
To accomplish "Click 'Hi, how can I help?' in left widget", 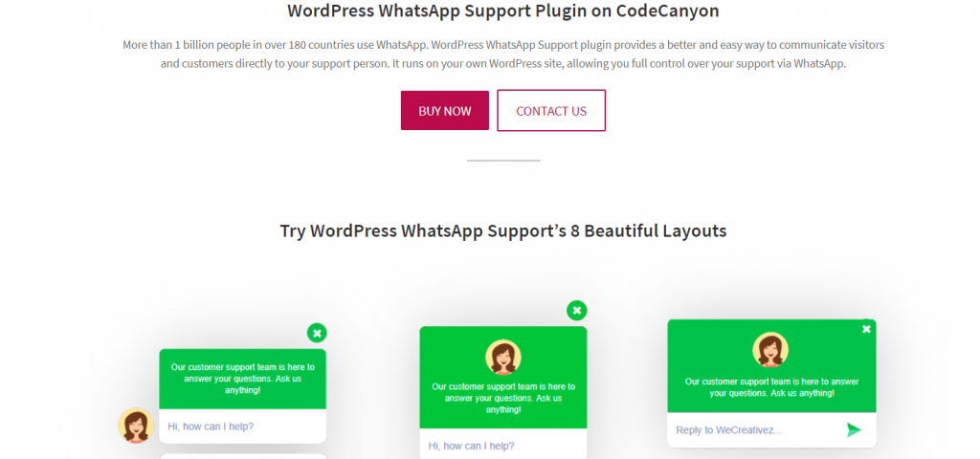I will coord(211,426).
